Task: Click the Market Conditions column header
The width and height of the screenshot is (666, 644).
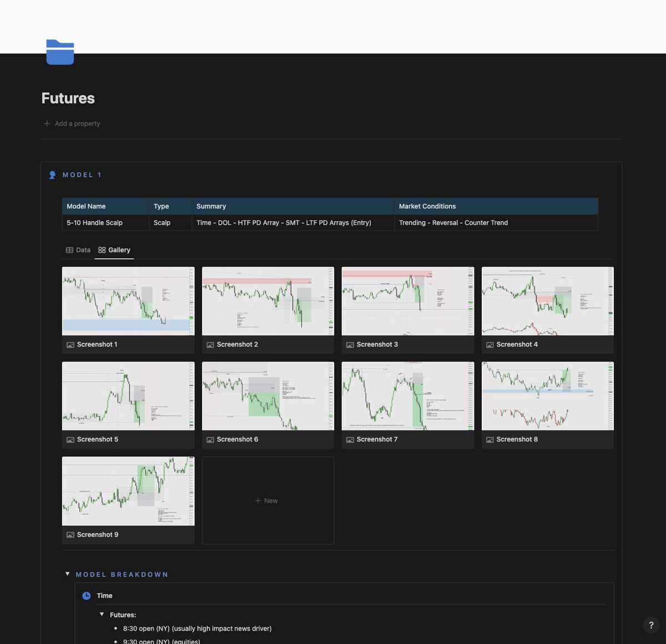Action: 496,206
